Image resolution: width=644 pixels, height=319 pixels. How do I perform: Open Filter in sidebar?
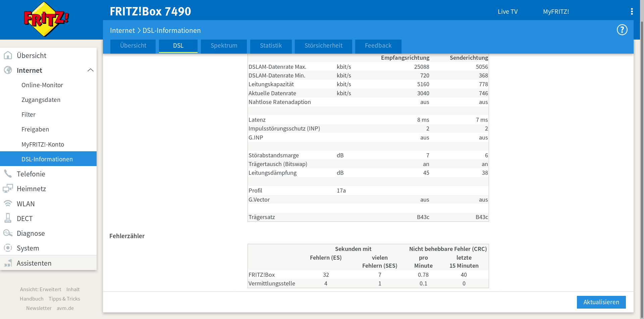point(29,114)
